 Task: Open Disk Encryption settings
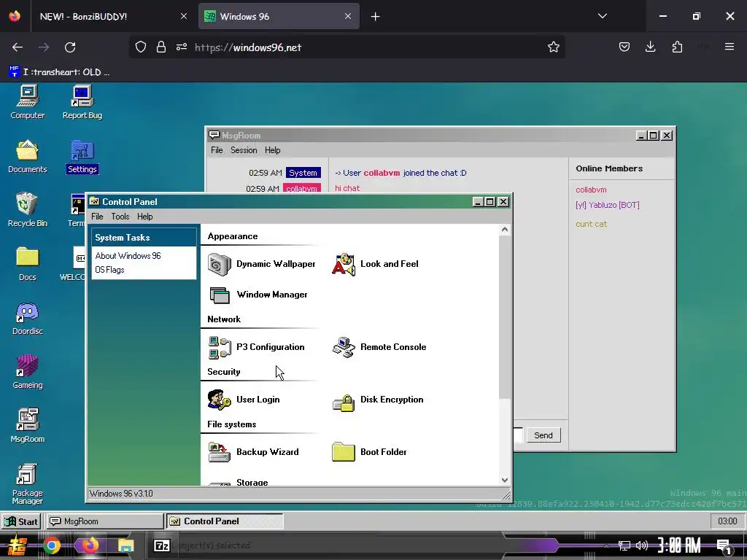(x=378, y=401)
